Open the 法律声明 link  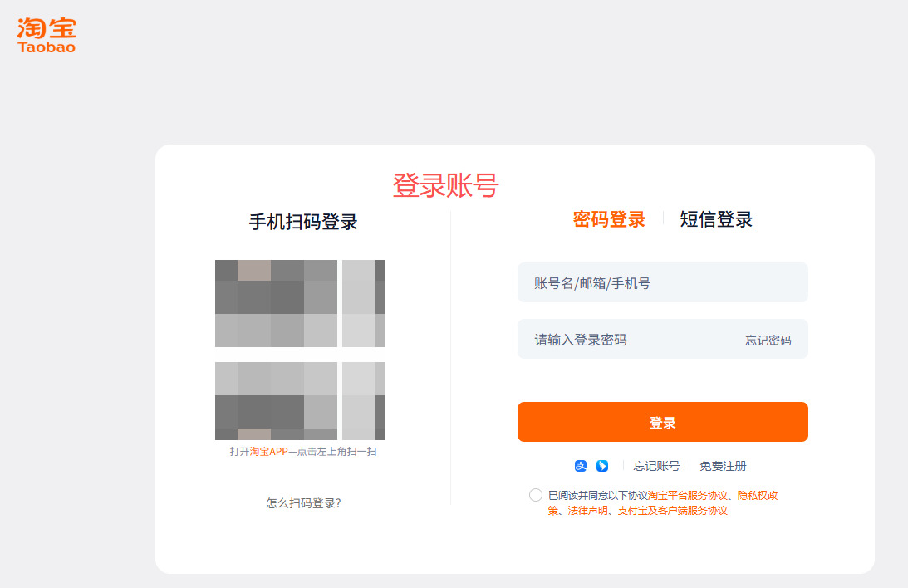[588, 511]
